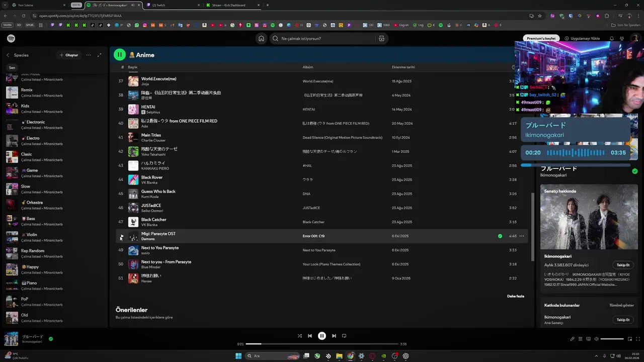This screenshot has height=362, width=644.
Task: Click Premium'u keşfet button
Action: point(541,39)
